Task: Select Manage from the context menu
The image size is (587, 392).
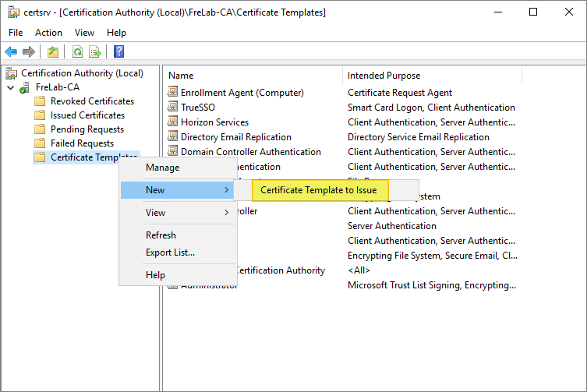Action: tap(162, 168)
